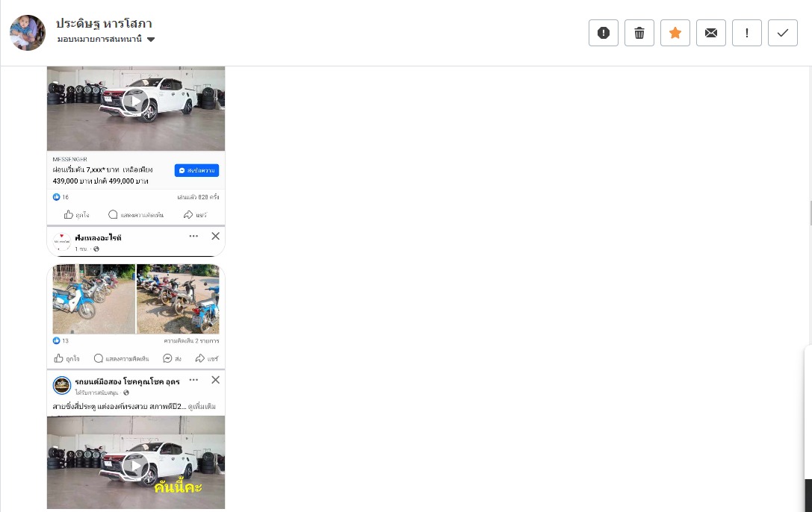Play the bottom pickup truck video
The width and height of the screenshot is (812, 512).
click(x=136, y=466)
